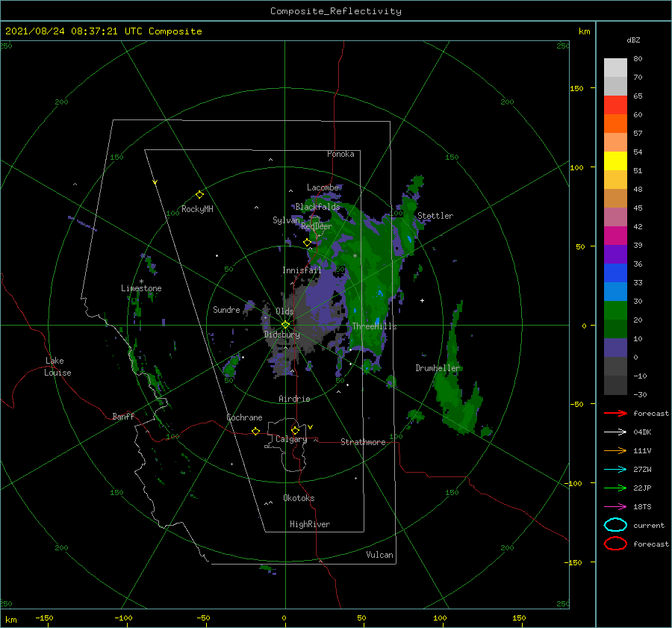Click the Airdrie city label

pos(294,399)
